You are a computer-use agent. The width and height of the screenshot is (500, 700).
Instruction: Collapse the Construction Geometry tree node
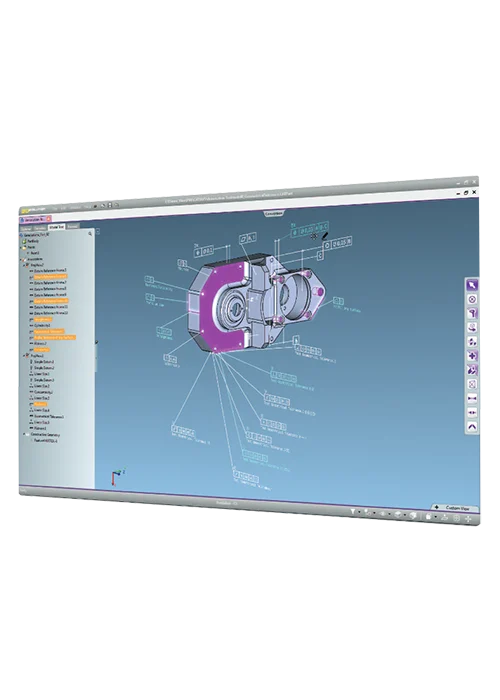[x=24, y=434]
